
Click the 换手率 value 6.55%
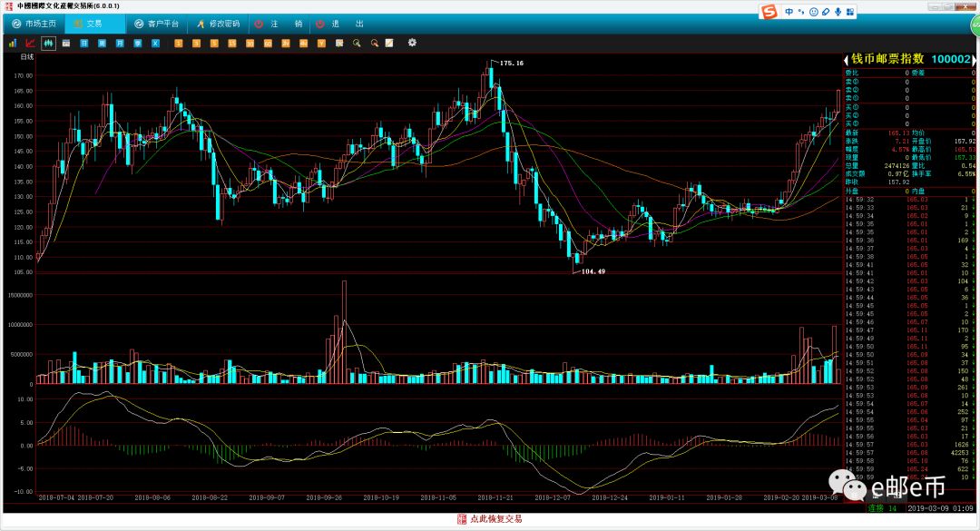[x=966, y=174]
